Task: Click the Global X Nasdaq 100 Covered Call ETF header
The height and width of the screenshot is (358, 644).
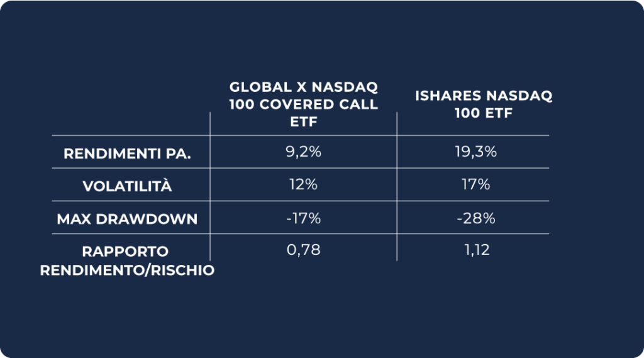Action: click(304, 104)
